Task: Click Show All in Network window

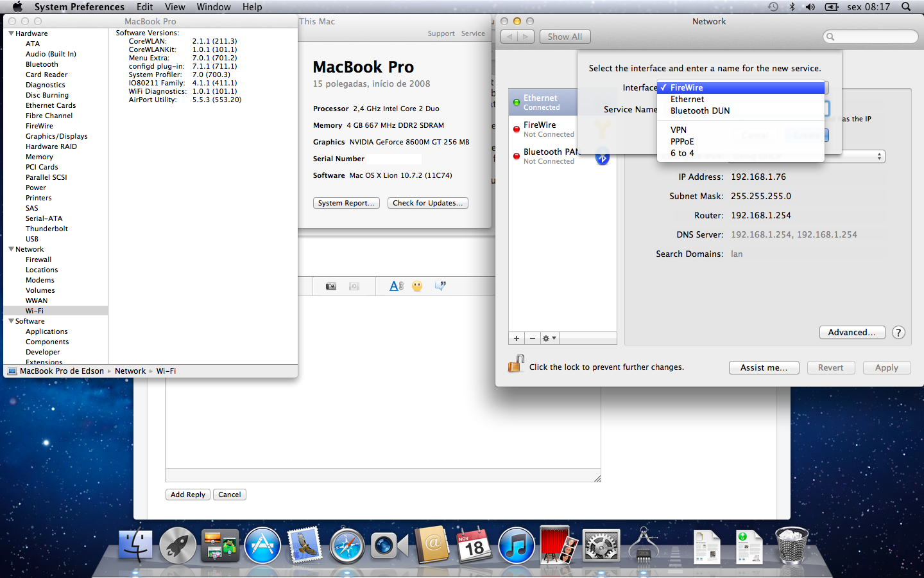Action: pyautogui.click(x=565, y=37)
